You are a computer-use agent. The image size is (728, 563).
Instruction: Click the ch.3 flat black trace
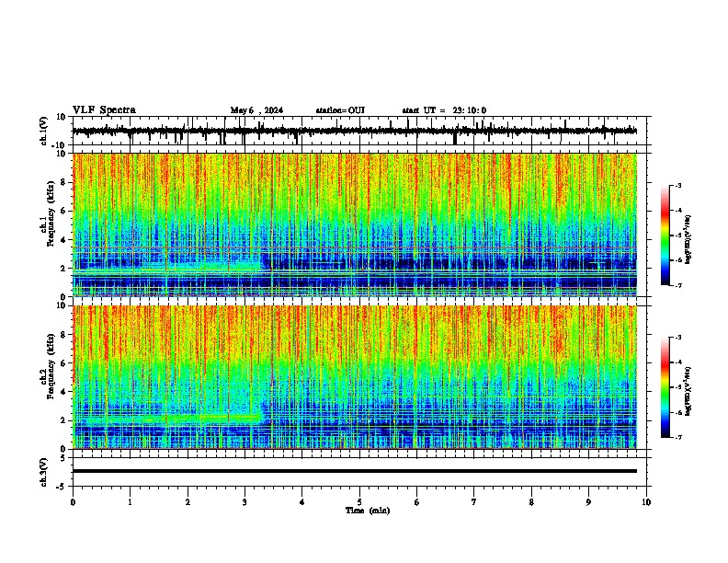click(x=355, y=471)
